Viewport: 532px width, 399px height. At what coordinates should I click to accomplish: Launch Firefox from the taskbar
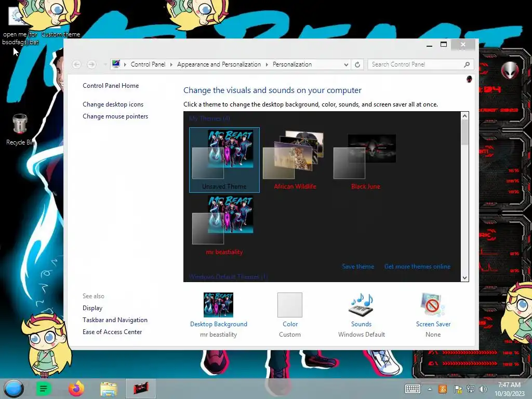(x=76, y=389)
